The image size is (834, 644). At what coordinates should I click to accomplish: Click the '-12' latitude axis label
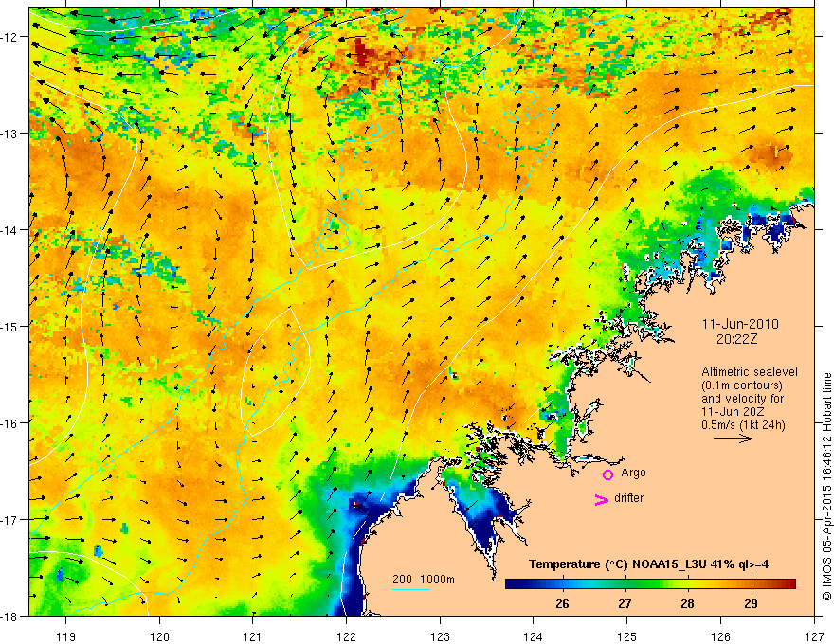pyautogui.click(x=9, y=37)
